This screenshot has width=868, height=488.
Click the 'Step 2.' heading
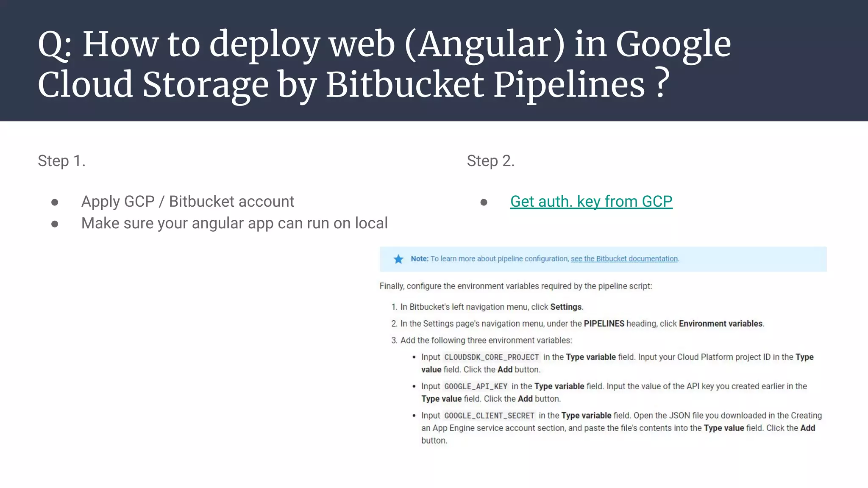point(491,161)
